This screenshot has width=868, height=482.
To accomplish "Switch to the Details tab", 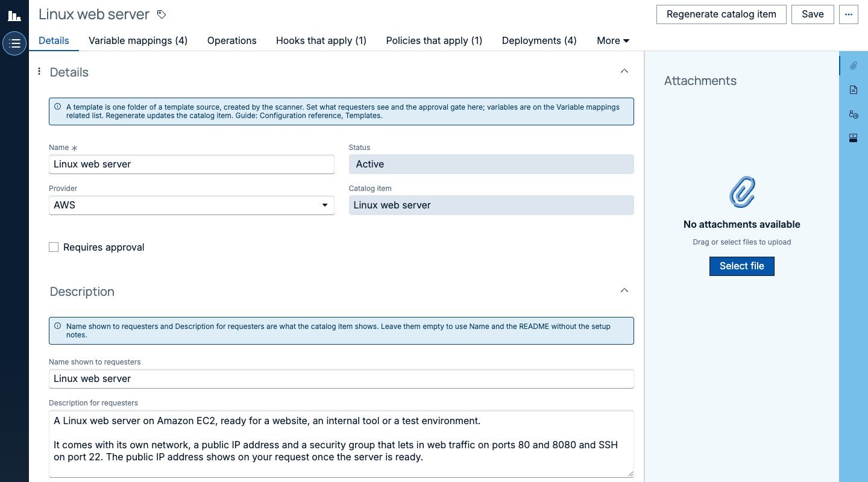I will pyautogui.click(x=54, y=40).
